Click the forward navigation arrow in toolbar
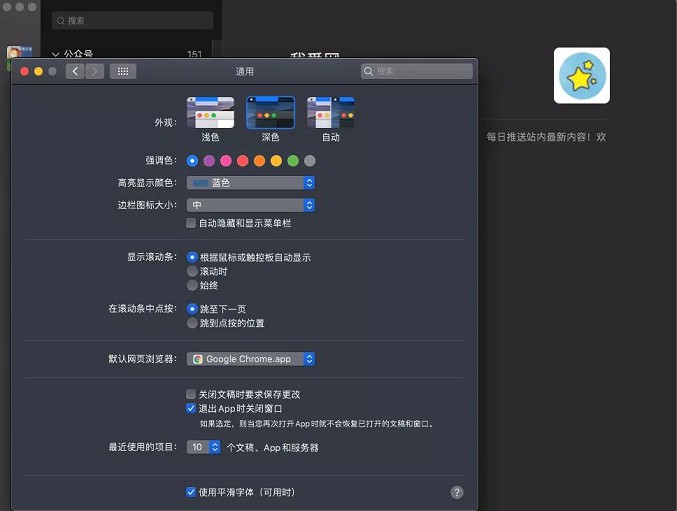The height and width of the screenshot is (511, 677). [94, 71]
